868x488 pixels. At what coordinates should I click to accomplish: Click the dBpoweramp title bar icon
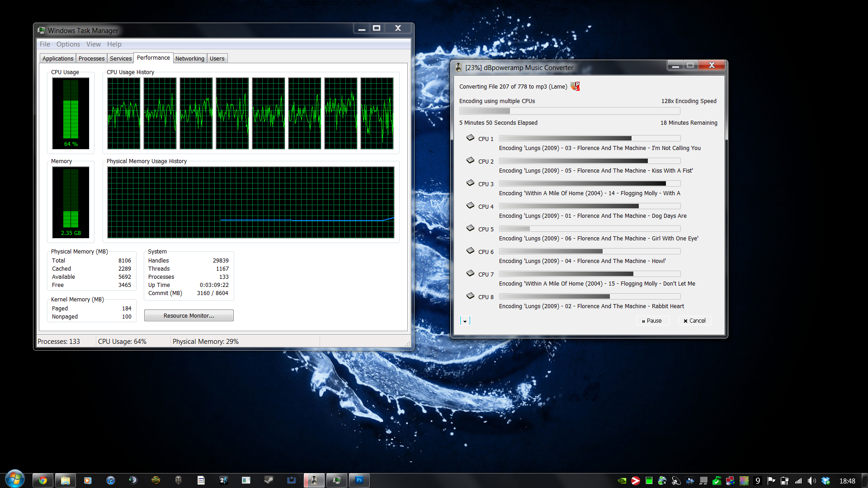(458, 67)
